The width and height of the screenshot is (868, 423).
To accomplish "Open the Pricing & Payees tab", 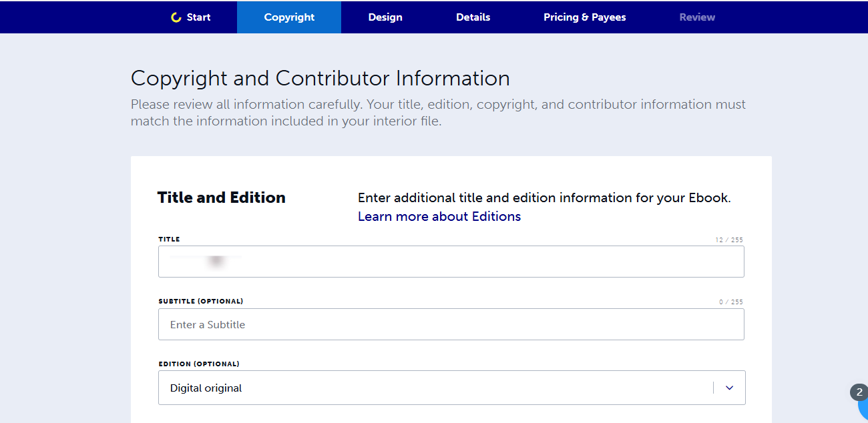I will click(584, 17).
